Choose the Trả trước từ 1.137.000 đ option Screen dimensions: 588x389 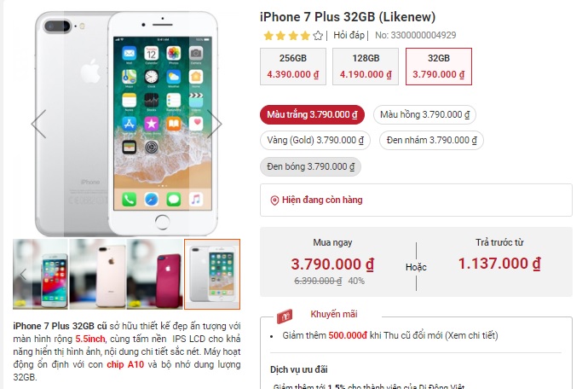point(499,255)
